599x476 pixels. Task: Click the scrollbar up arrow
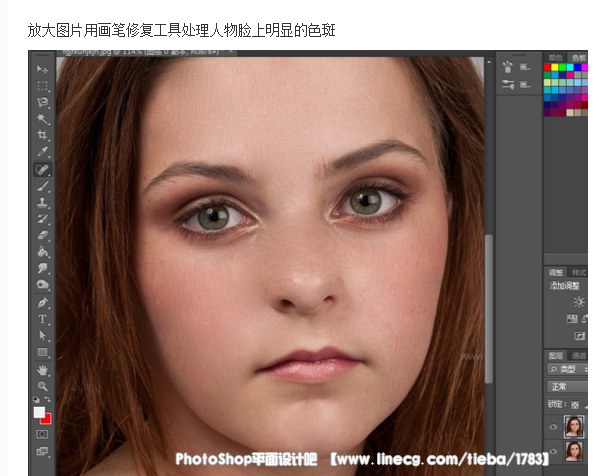coord(489,61)
